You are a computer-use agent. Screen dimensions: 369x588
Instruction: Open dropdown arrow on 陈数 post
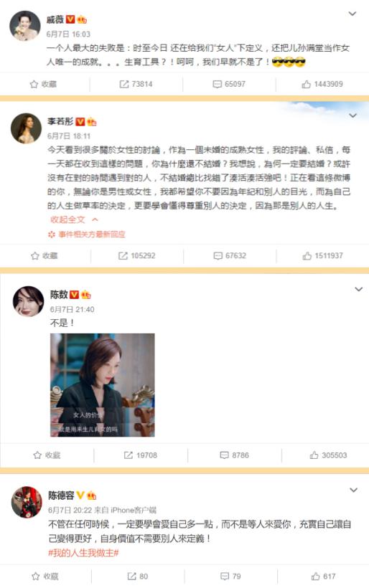click(358, 289)
